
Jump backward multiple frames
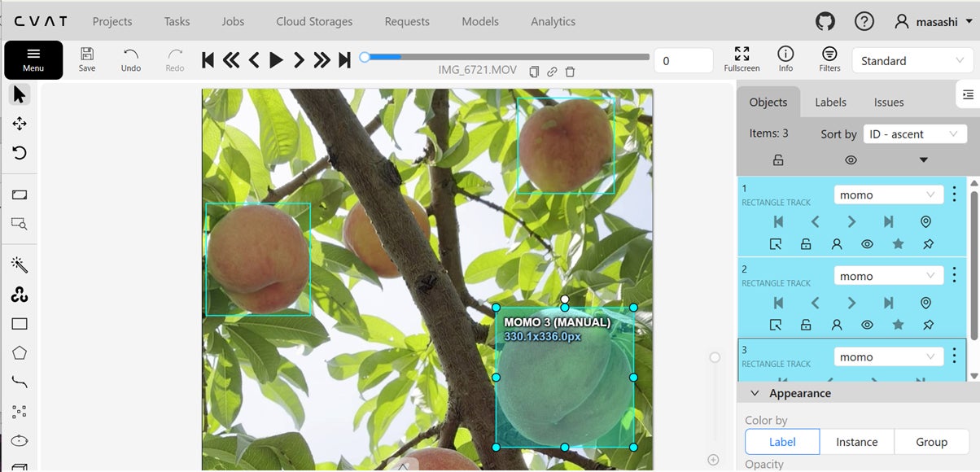pyautogui.click(x=231, y=59)
